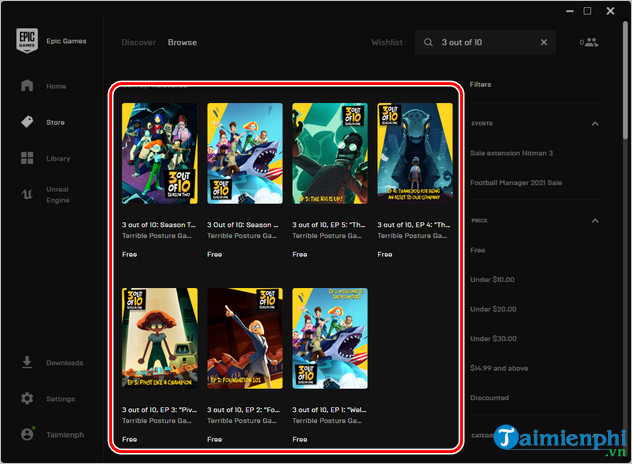Click the '3 out of 10: Season T...' title
The image size is (632, 464).
tap(159, 225)
